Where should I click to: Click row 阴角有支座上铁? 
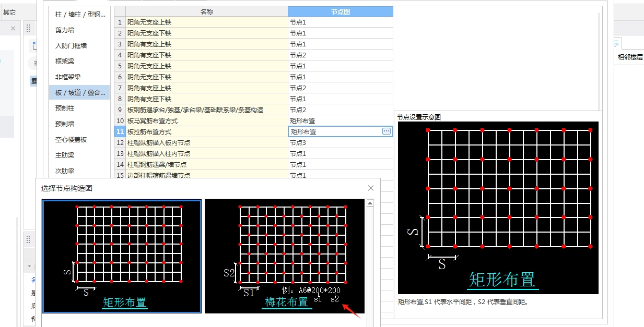(207, 88)
